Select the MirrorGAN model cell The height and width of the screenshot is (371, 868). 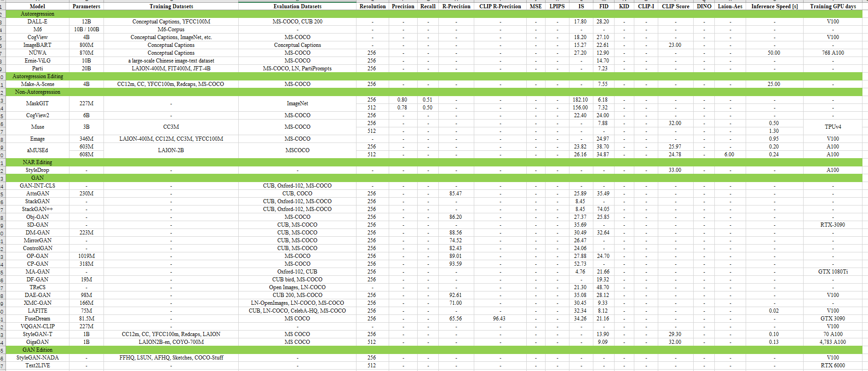(38, 240)
